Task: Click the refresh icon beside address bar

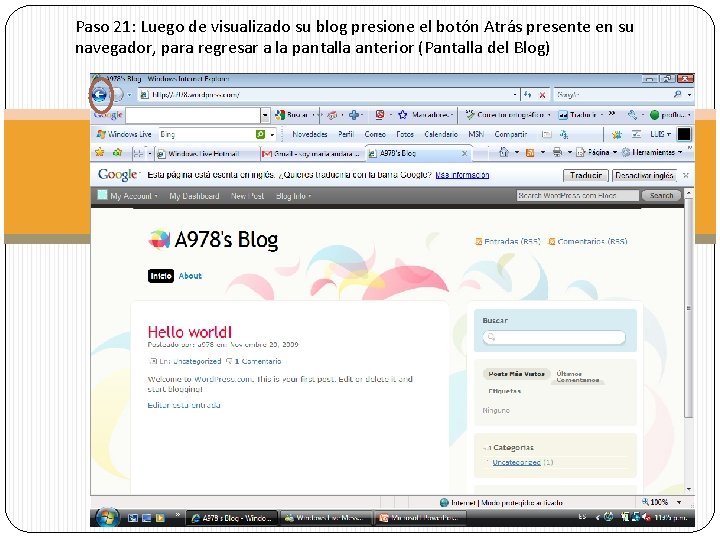Action: point(528,95)
